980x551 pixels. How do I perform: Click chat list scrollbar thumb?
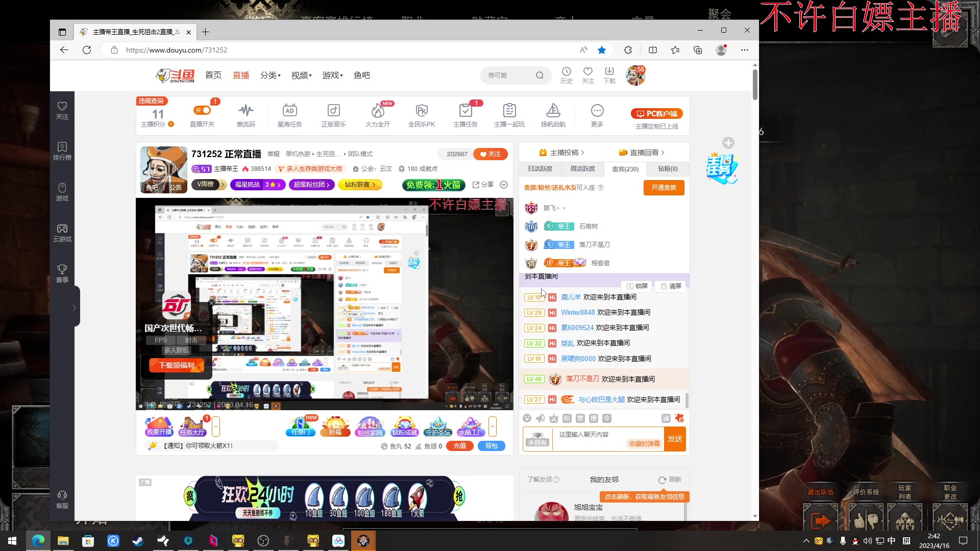coord(687,400)
